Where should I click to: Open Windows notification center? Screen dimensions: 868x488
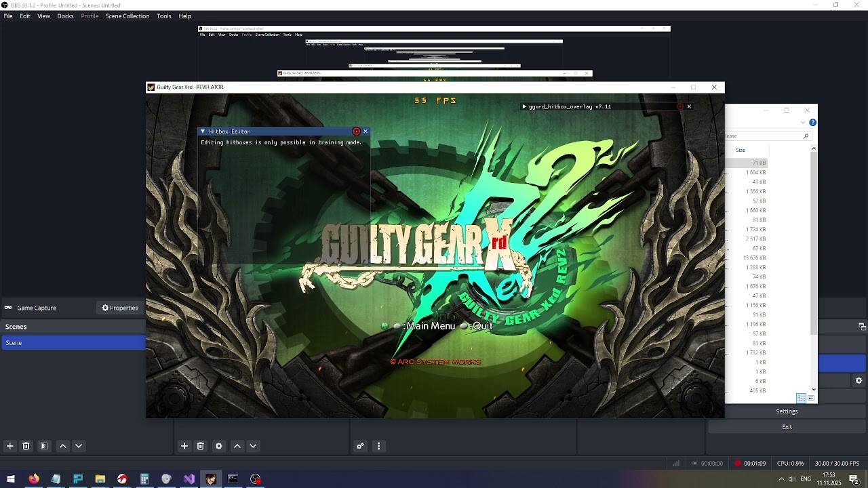854,479
